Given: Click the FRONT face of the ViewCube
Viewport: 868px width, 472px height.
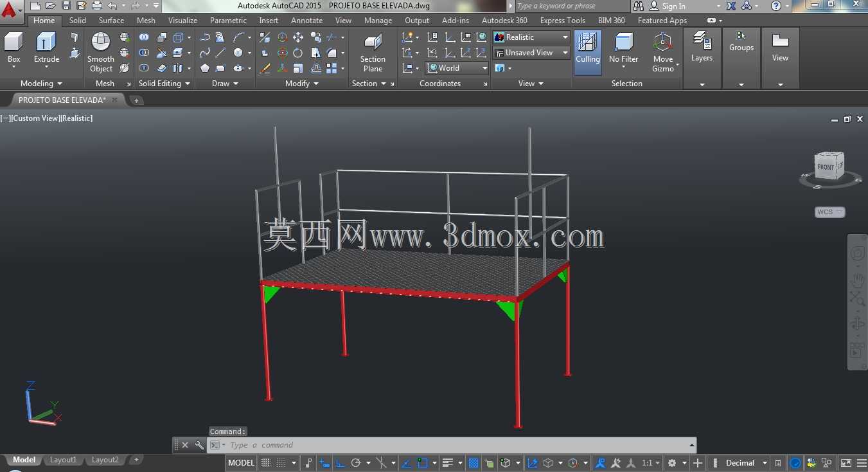Looking at the screenshot, I should (825, 167).
